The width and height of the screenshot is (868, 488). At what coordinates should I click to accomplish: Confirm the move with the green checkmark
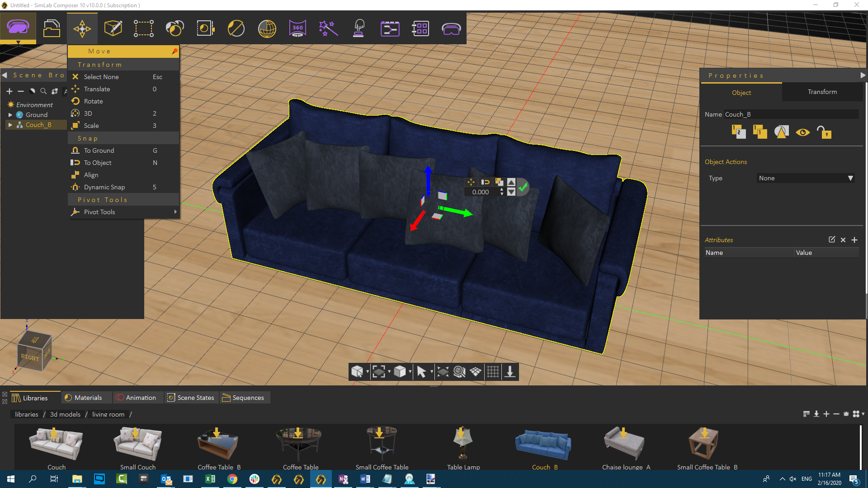[x=523, y=187]
